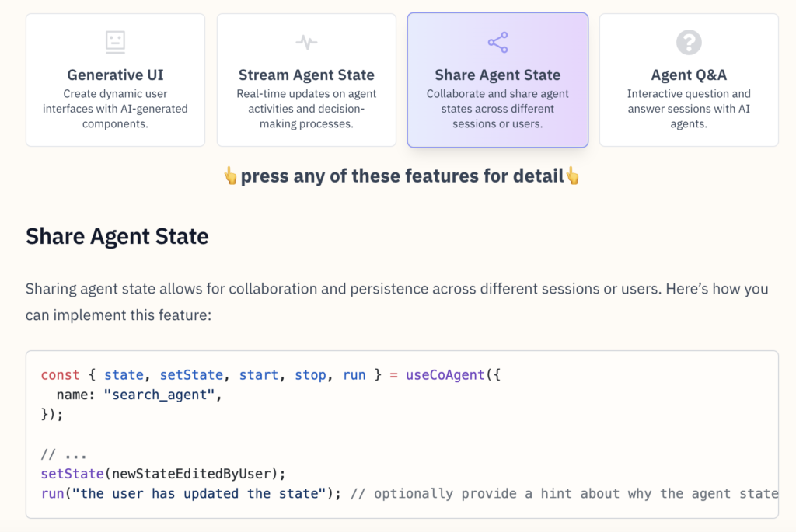The width and height of the screenshot is (796, 532).
Task: Click the stop keyword in code
Action: tap(311, 374)
